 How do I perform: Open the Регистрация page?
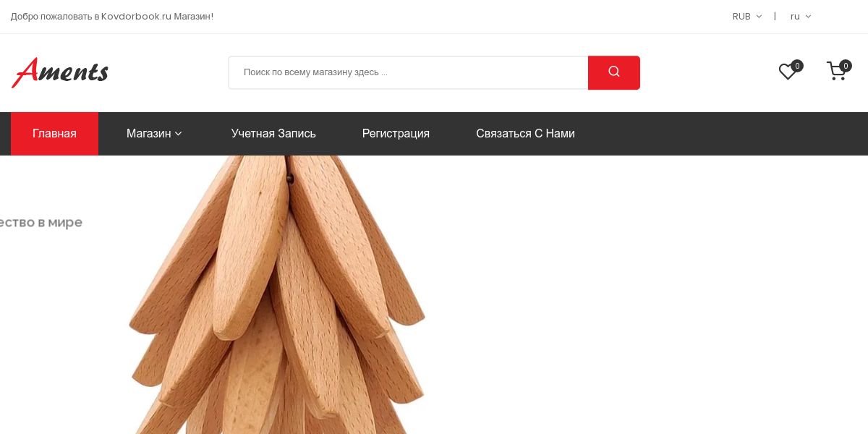coord(396,134)
